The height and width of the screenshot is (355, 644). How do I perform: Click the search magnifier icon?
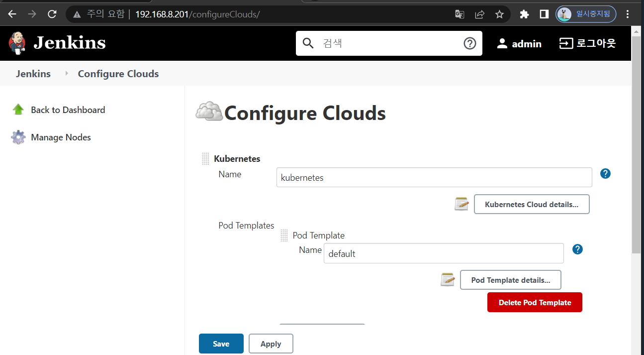pos(308,43)
